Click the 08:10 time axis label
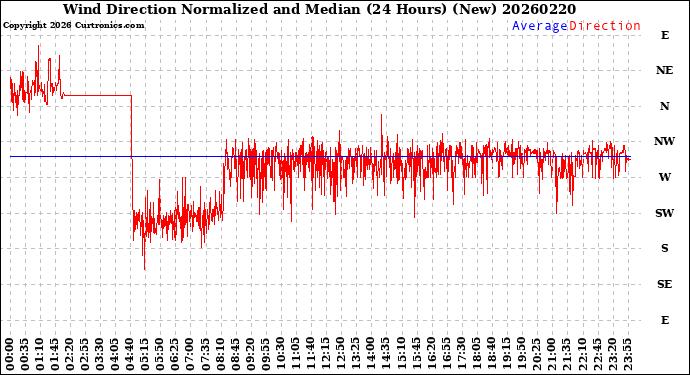This screenshot has width=690, height=375. pyautogui.click(x=221, y=355)
